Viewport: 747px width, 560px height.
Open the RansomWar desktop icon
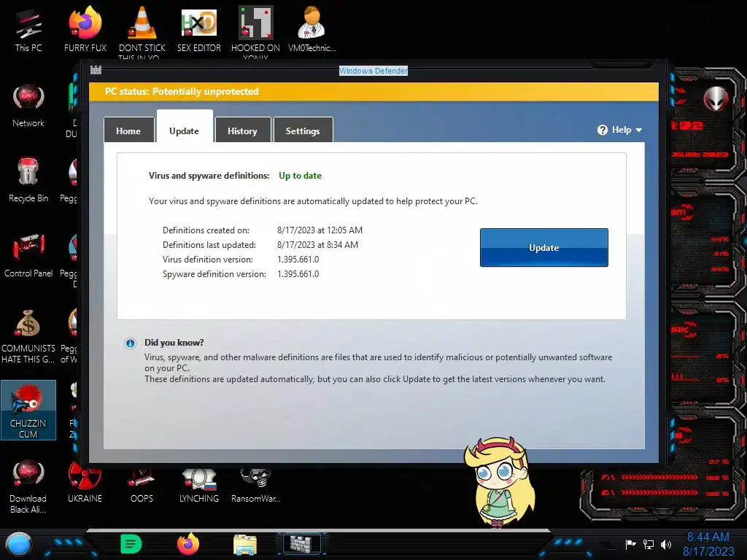[255, 485]
